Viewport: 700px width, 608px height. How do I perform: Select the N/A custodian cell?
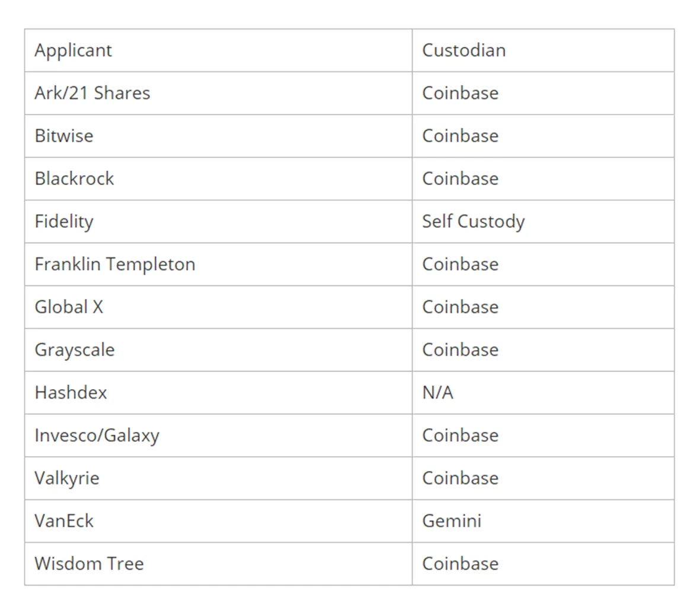[544, 393]
